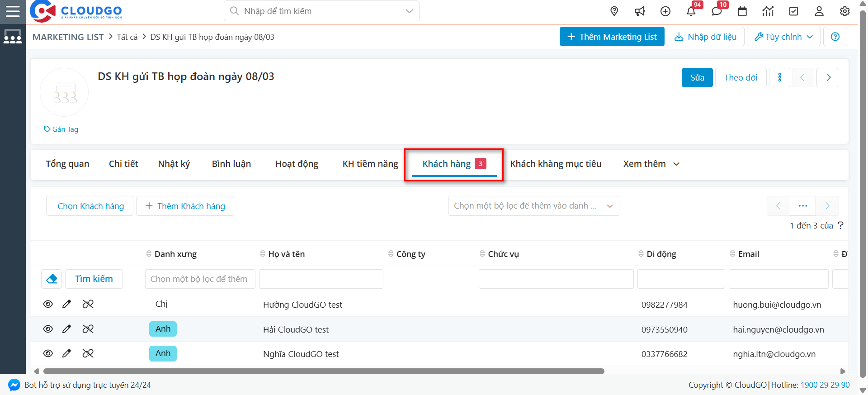Image resolution: width=868 pixels, height=395 pixels.
Task: Click the Thêm Marketing List button
Action: coord(612,37)
